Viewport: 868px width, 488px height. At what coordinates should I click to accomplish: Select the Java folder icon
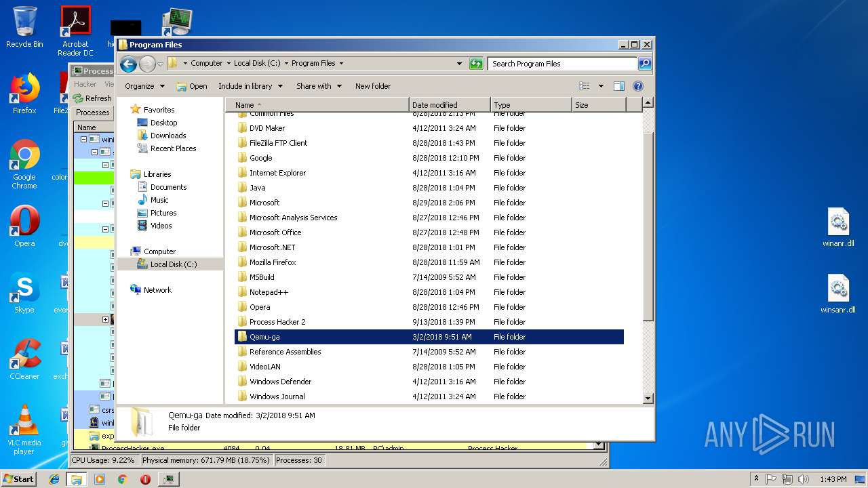[242, 188]
